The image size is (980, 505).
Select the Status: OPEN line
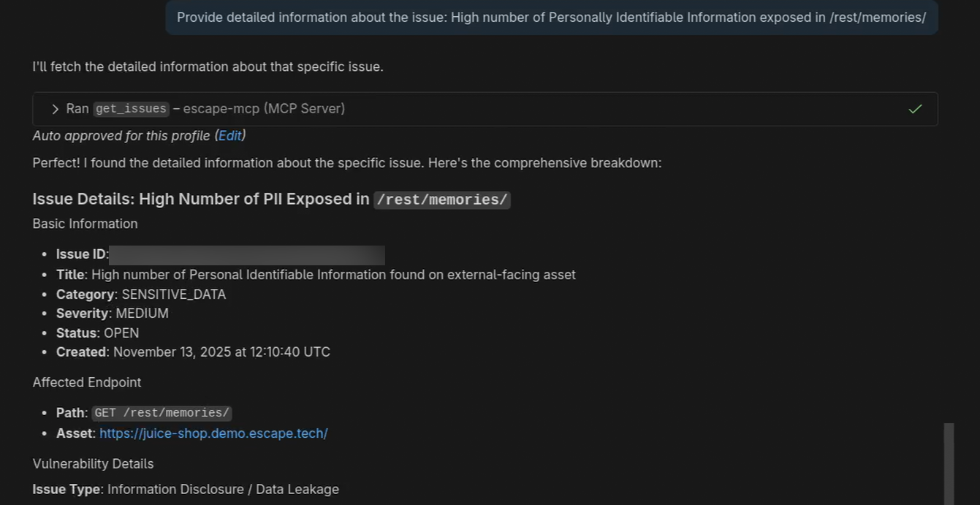click(98, 333)
